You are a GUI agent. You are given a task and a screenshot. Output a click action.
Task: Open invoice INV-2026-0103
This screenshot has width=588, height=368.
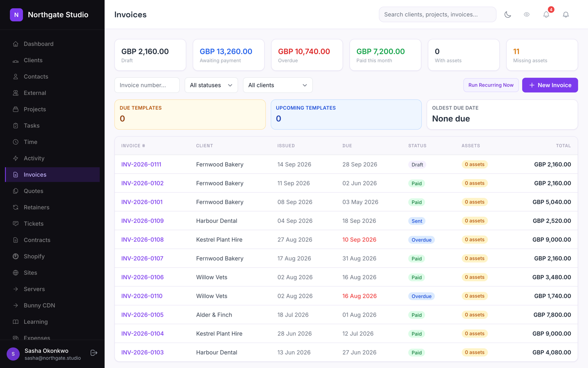(x=142, y=352)
